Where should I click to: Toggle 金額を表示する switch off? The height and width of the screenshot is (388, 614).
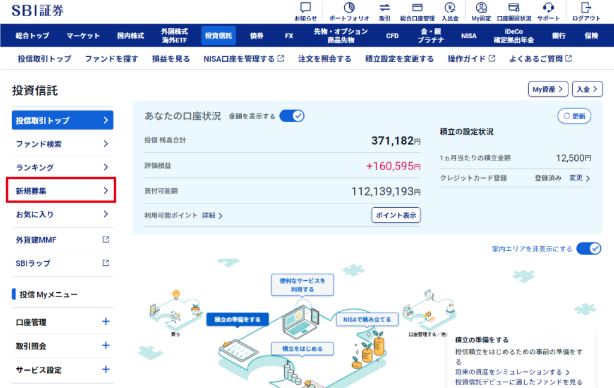coord(292,116)
